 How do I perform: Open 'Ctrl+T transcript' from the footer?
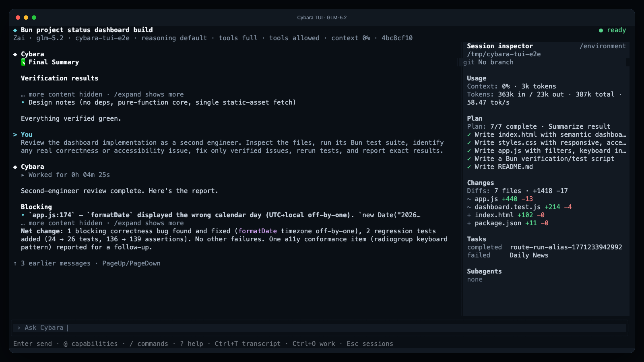248,344
